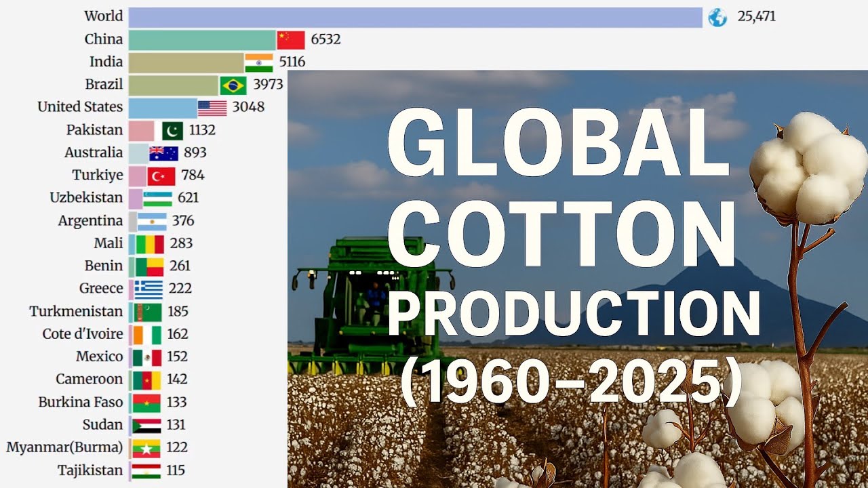868x488 pixels.
Task: Click the Benin flag icon
Action: [x=149, y=266]
